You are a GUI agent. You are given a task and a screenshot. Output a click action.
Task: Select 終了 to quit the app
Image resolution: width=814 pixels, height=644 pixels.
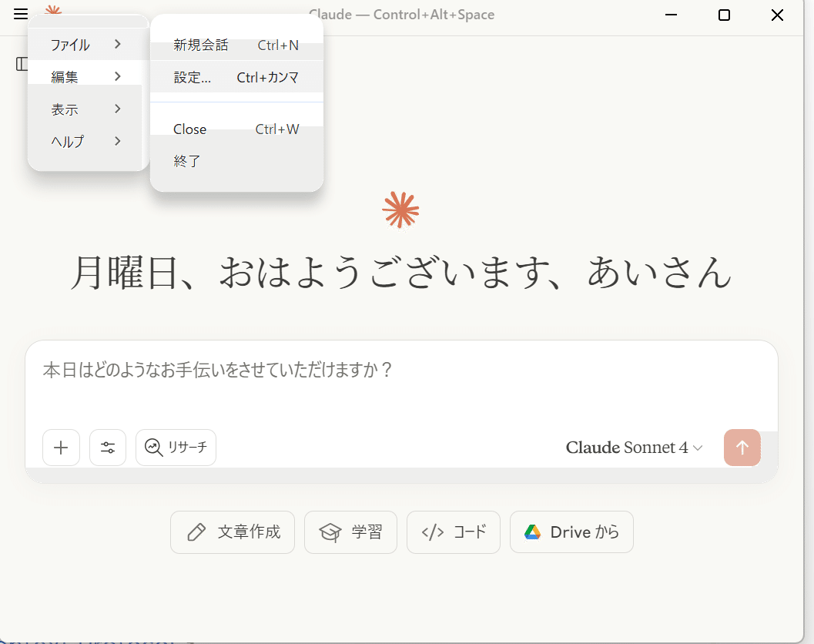click(x=186, y=160)
